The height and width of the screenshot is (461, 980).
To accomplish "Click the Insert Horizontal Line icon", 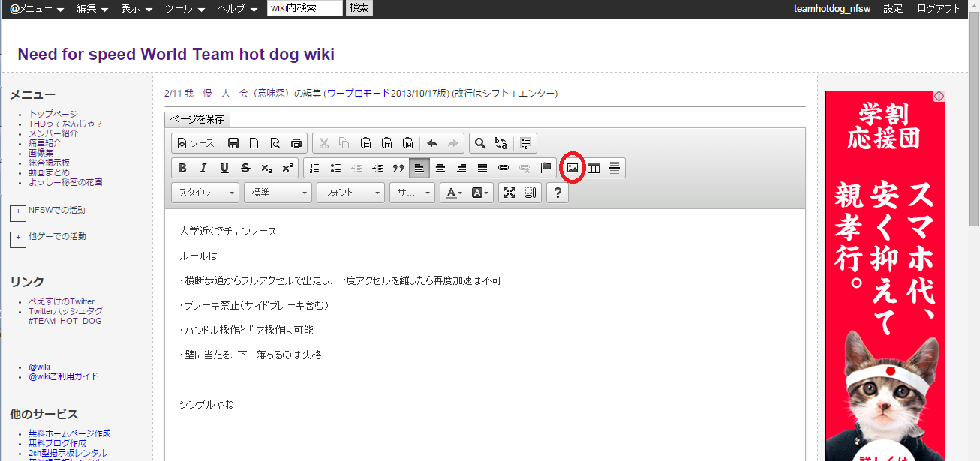I will [x=615, y=168].
